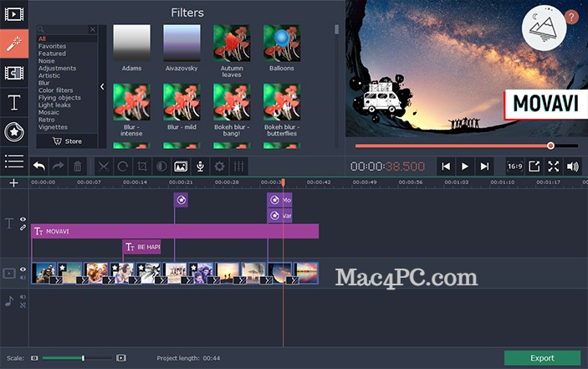Click the Split scissors icon

click(104, 167)
